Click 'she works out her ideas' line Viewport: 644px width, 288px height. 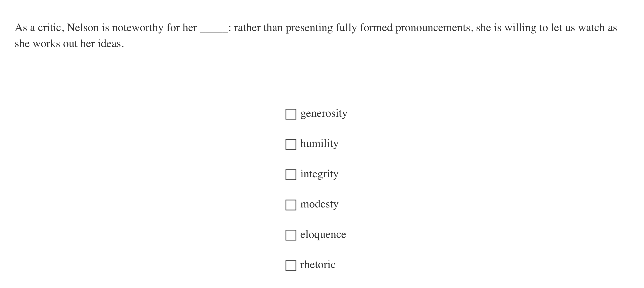tap(69, 44)
